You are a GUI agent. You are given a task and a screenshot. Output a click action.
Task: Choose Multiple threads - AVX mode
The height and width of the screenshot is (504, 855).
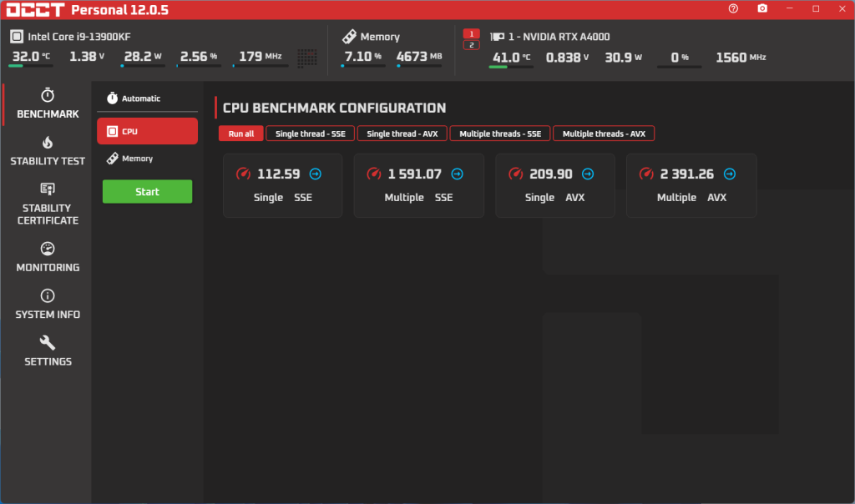click(x=604, y=134)
